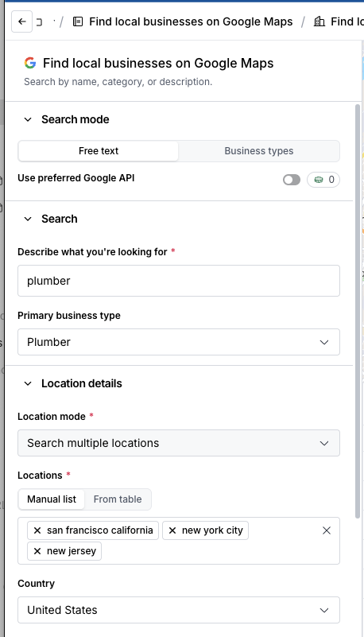Clear all locations with the X icon
The image size is (364, 637).
pos(327,530)
